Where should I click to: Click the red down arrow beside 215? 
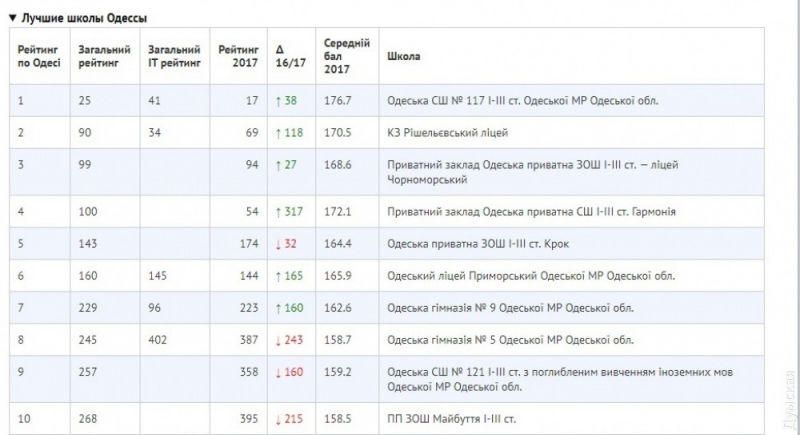coord(278,419)
